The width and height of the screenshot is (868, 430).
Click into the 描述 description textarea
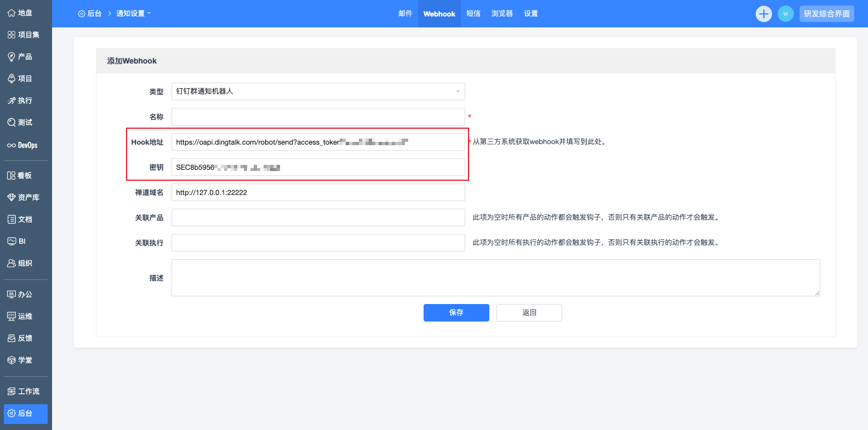coord(495,278)
